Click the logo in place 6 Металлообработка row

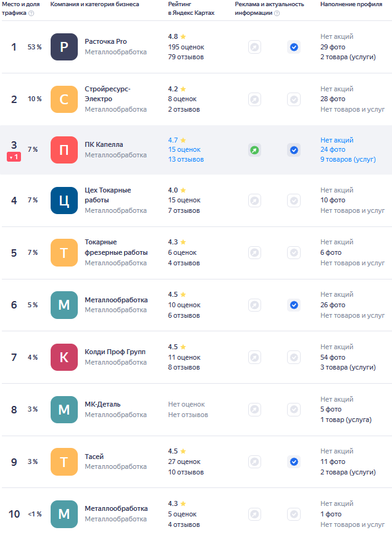(x=64, y=305)
